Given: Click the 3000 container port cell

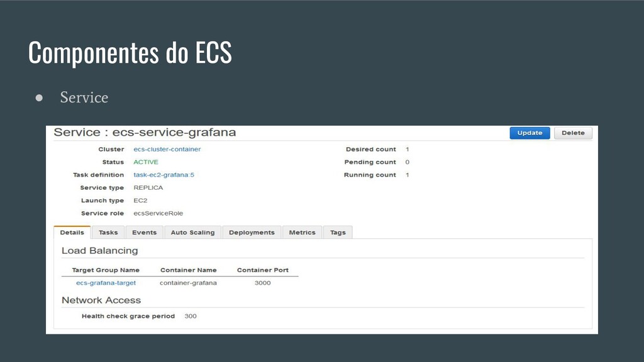Looking at the screenshot, I should pyautogui.click(x=262, y=283).
